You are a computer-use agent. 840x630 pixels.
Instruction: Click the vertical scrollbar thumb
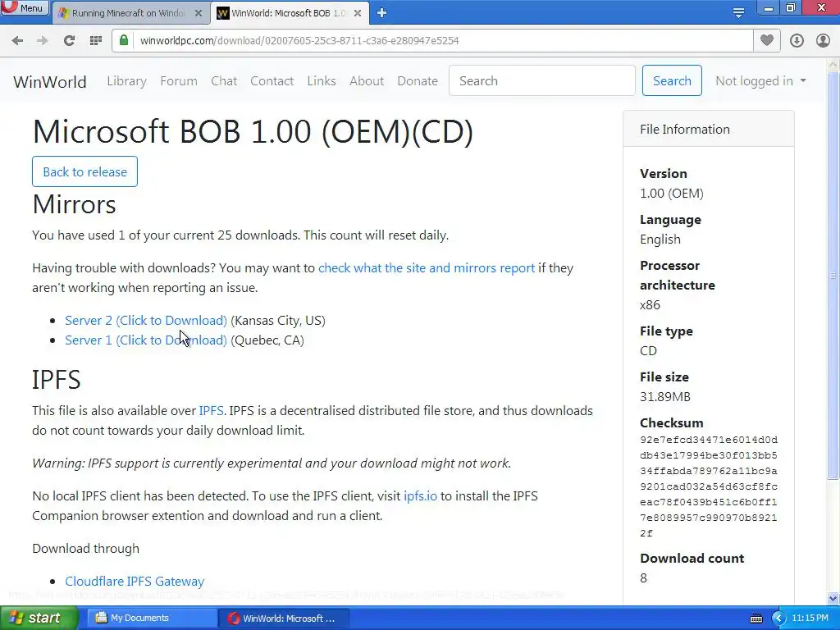833,276
